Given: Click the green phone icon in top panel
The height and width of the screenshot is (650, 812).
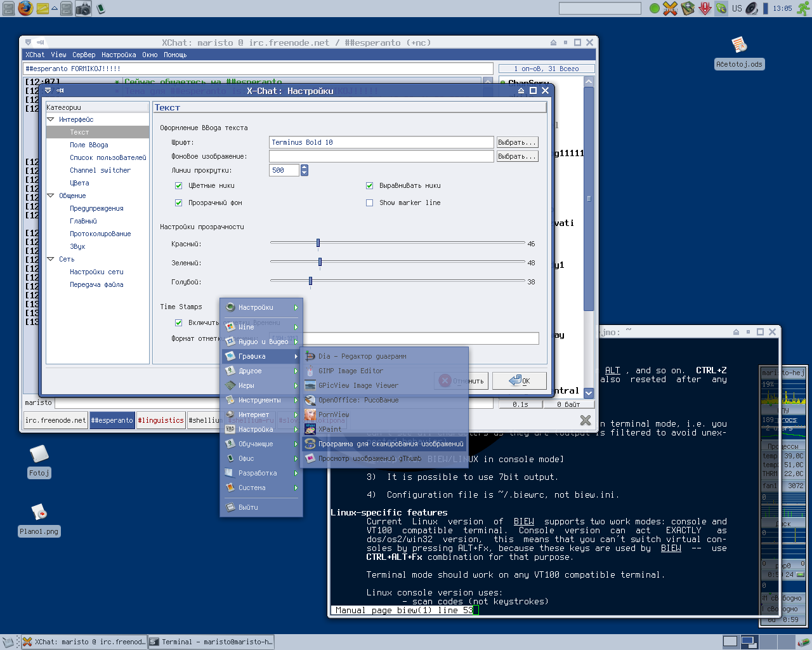Looking at the screenshot, I should (100, 8).
